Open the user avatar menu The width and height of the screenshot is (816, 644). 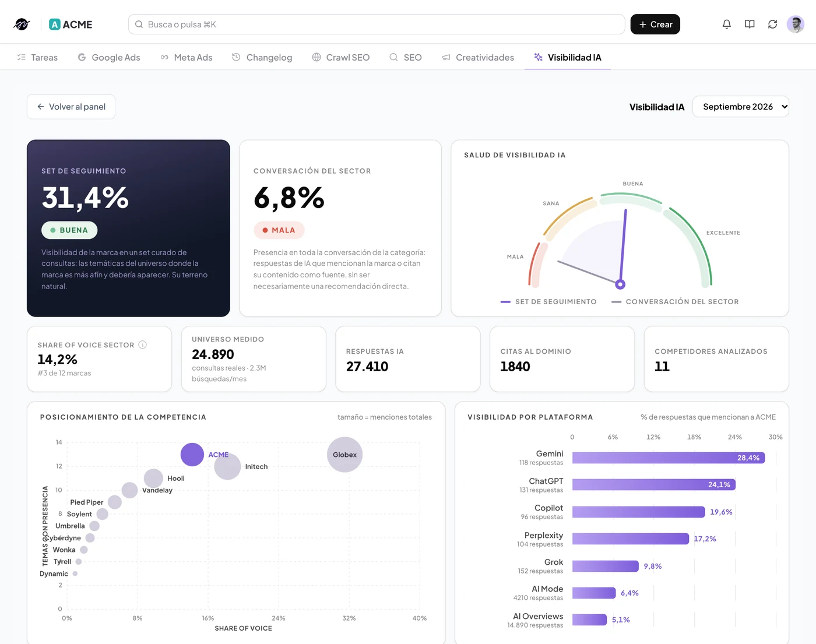[796, 24]
